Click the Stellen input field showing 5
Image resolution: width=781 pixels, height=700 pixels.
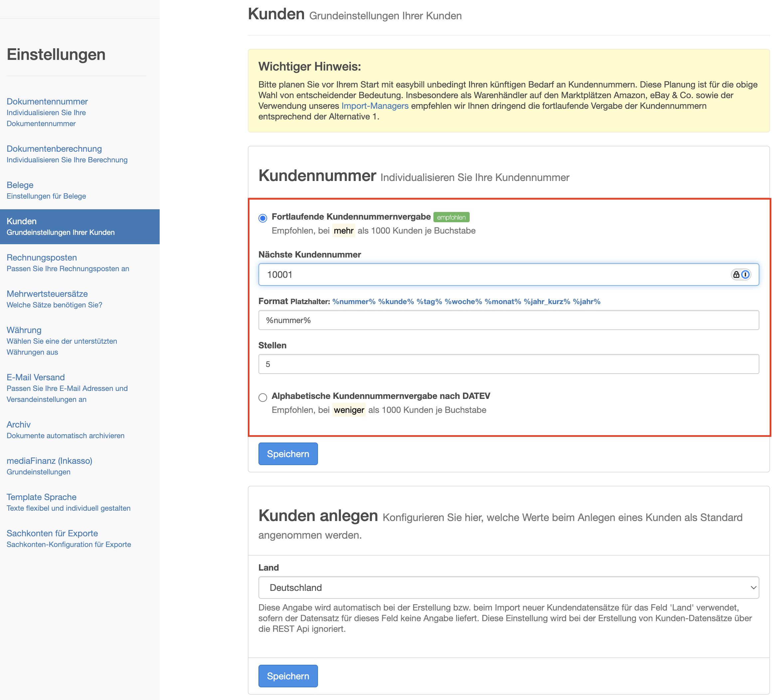click(x=508, y=364)
